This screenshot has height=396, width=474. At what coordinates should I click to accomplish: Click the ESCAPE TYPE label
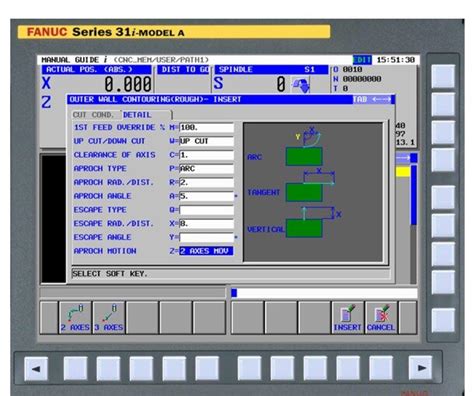[100, 210]
